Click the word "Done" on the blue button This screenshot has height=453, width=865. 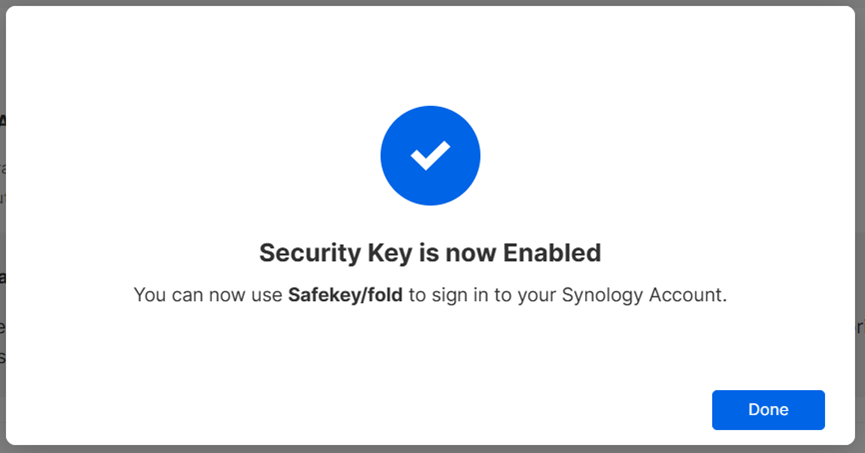coord(768,410)
